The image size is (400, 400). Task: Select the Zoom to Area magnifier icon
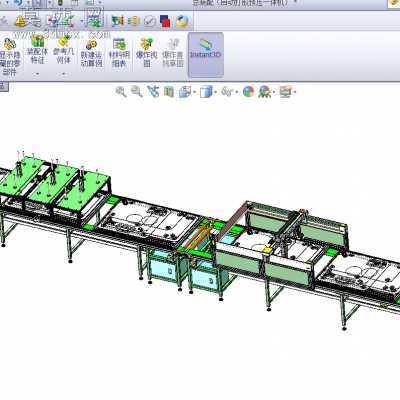pyautogui.click(x=137, y=91)
